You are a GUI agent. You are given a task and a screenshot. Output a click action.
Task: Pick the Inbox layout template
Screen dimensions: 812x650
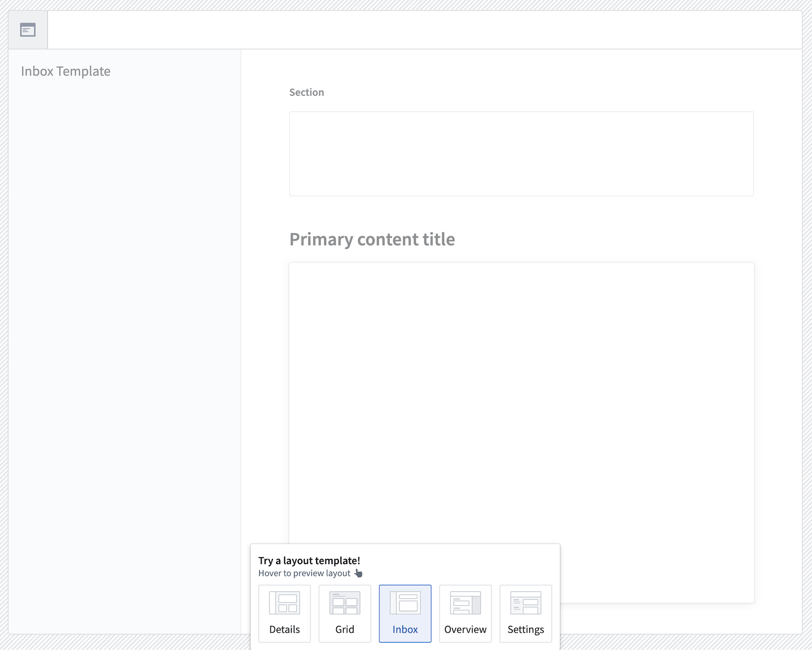pyautogui.click(x=405, y=614)
